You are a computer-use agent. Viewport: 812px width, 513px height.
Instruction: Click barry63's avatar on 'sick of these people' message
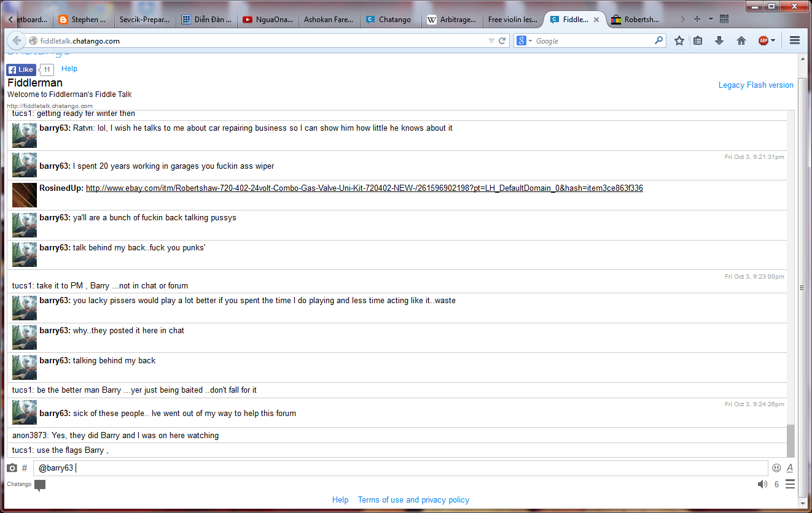[x=25, y=412]
